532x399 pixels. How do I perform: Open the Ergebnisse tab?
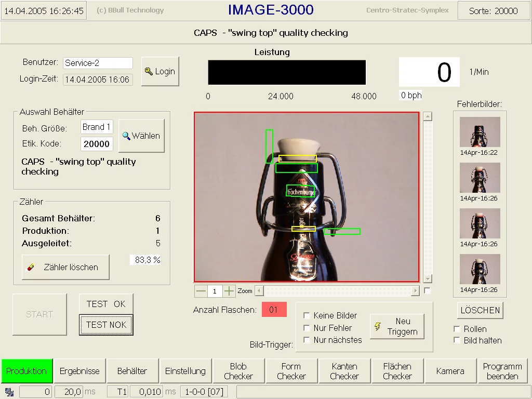pos(79,371)
